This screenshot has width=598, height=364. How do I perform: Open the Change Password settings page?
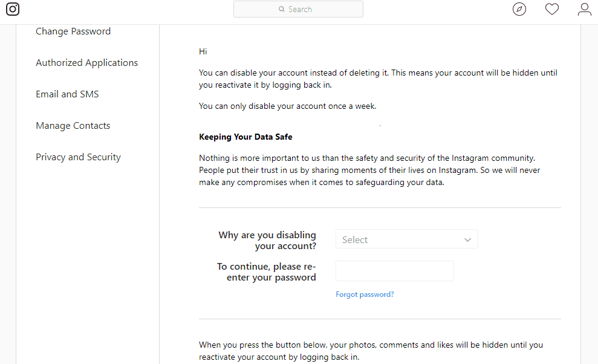click(73, 31)
